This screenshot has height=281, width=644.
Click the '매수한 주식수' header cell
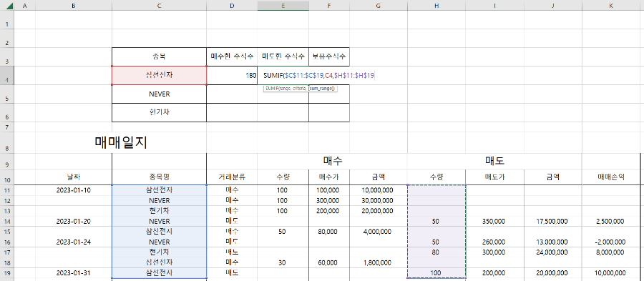pos(232,56)
